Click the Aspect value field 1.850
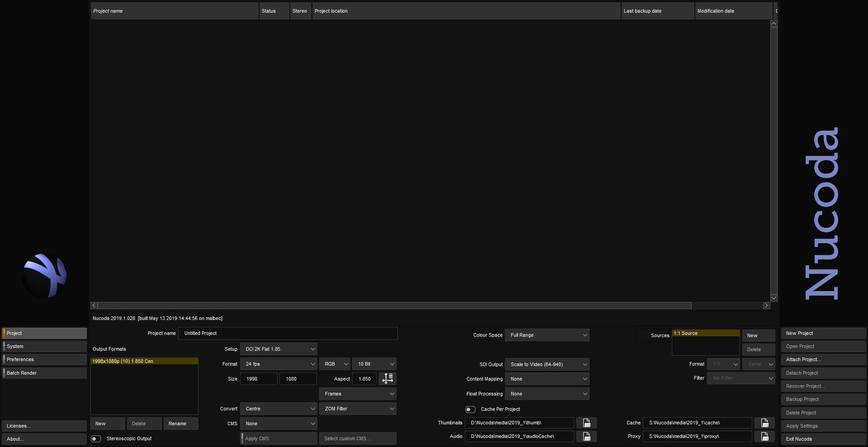 point(364,379)
